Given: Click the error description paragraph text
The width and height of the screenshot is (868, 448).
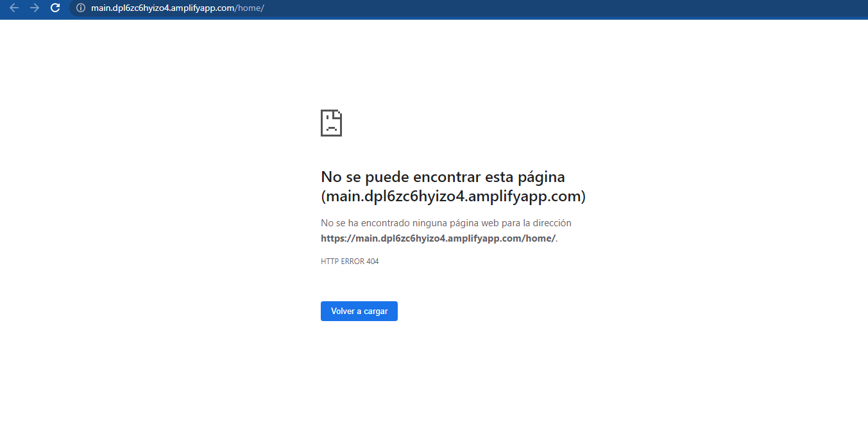Looking at the screenshot, I should coord(446,222).
